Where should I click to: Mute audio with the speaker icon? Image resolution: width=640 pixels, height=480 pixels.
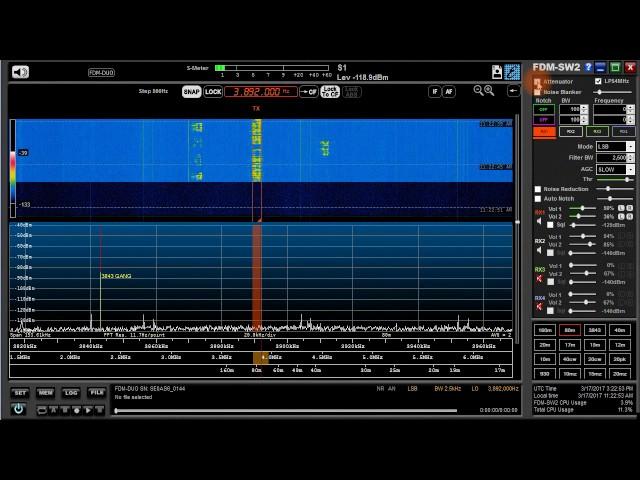[20, 72]
